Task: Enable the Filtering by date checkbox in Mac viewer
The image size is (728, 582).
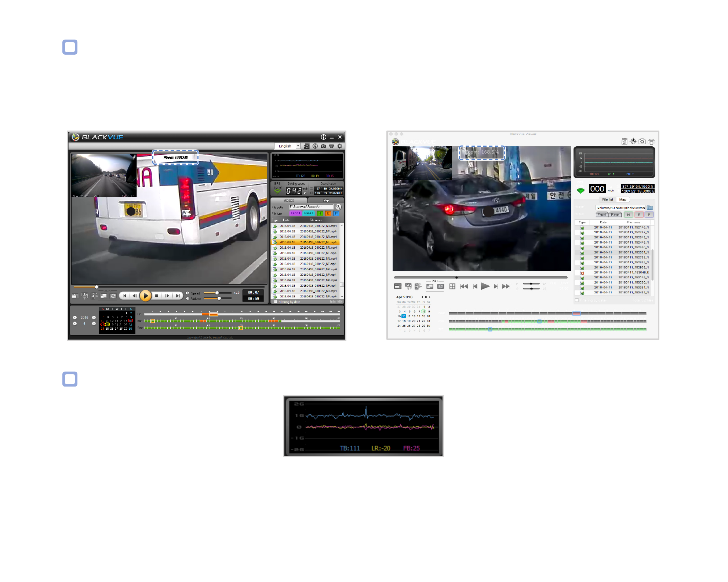Action: click(577, 300)
